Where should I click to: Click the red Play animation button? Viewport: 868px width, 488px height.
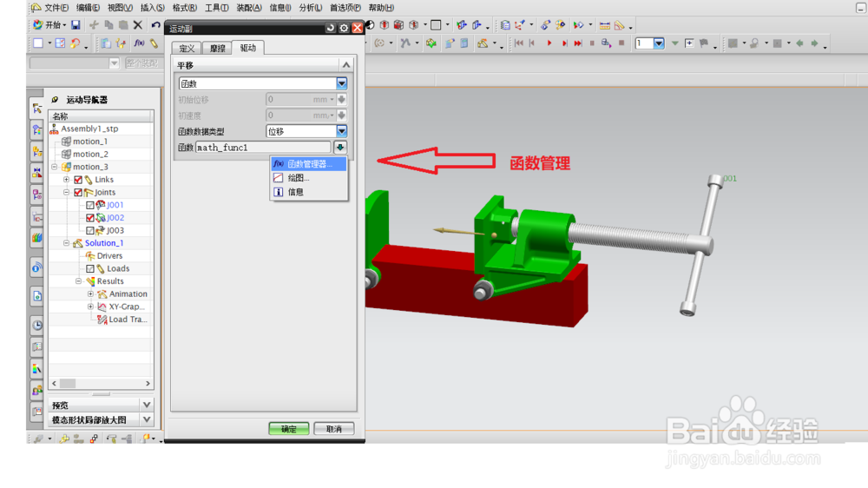[549, 43]
